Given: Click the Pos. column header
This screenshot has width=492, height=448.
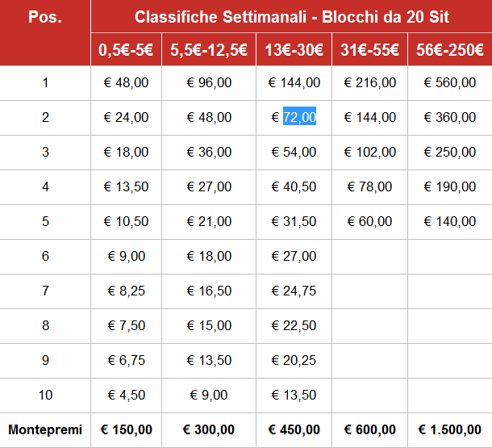Looking at the screenshot, I should pos(45,16).
